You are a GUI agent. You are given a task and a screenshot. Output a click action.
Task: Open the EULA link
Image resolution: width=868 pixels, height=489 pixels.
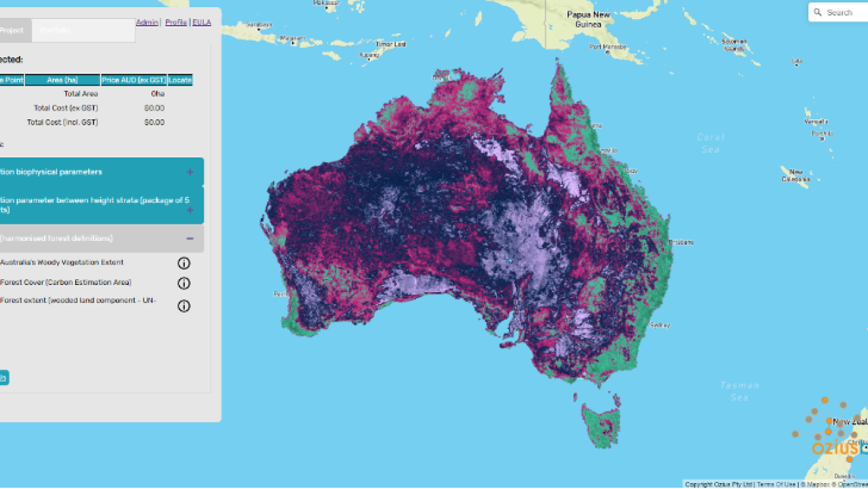pyautogui.click(x=202, y=22)
